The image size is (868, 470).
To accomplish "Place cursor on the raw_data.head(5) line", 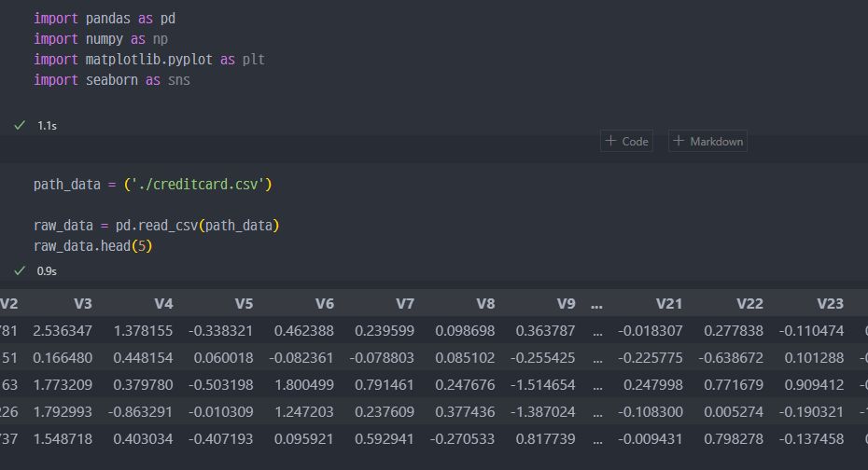I will tap(92, 246).
